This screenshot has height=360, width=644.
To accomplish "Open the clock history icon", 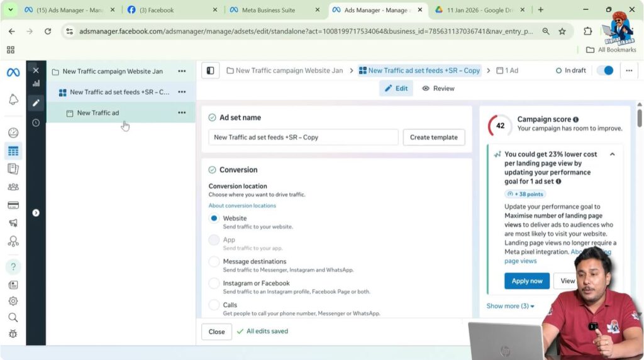I will (36, 123).
